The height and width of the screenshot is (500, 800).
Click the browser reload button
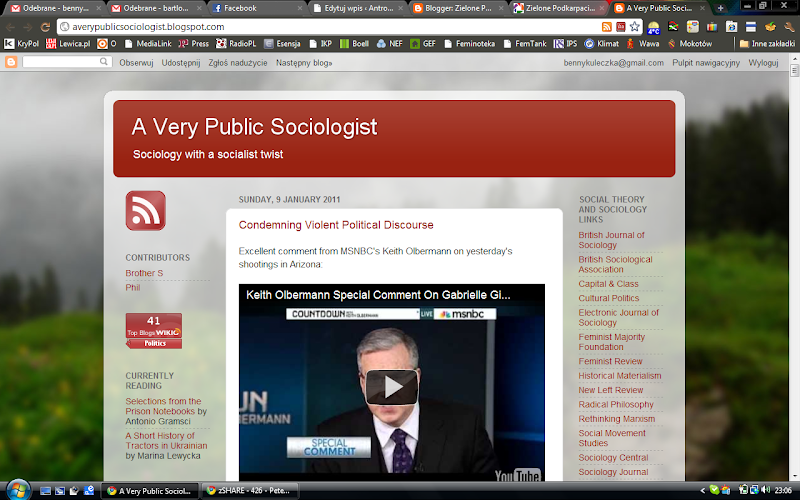click(x=45, y=27)
